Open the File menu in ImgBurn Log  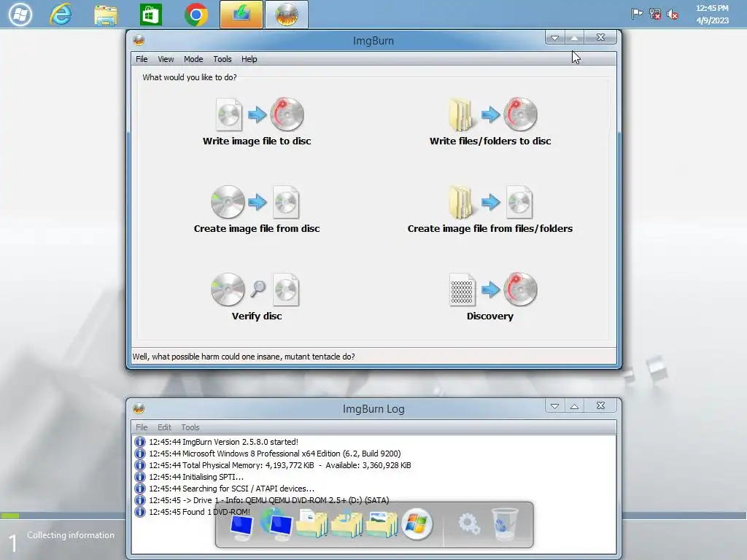click(142, 427)
